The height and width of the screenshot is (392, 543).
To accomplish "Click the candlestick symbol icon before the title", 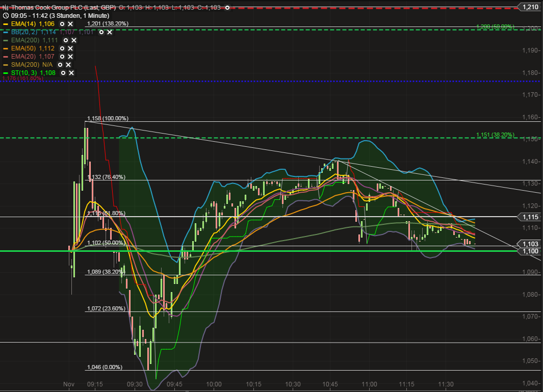I will coord(6,8).
